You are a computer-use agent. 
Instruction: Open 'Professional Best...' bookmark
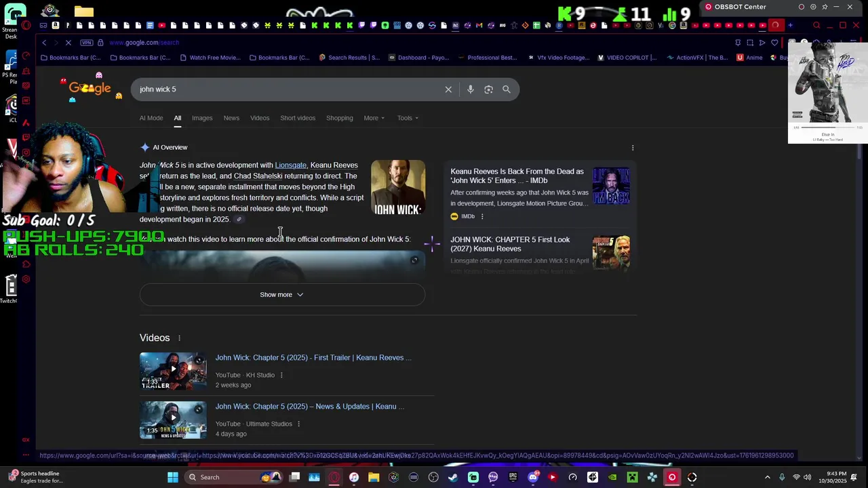tap(488, 58)
